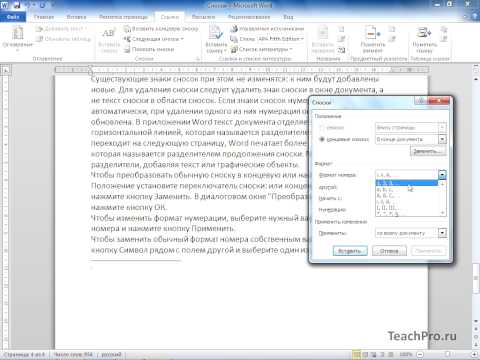Open the Вид ribbon tab

[288, 17]
